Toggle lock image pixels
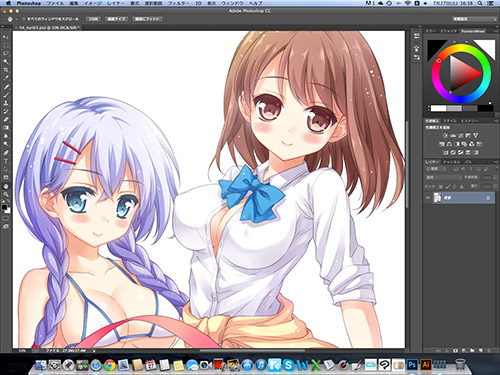The height and width of the screenshot is (375, 500). coord(448,187)
